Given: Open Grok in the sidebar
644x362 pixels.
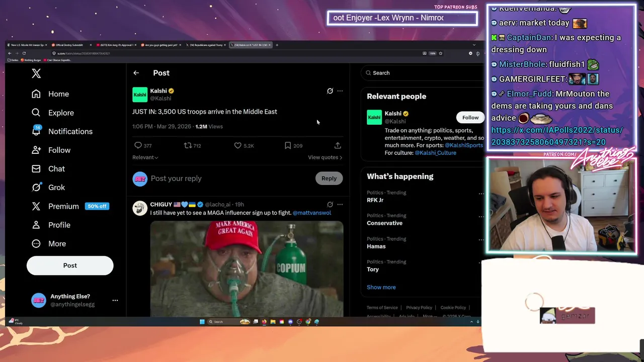Looking at the screenshot, I should 48,187.
